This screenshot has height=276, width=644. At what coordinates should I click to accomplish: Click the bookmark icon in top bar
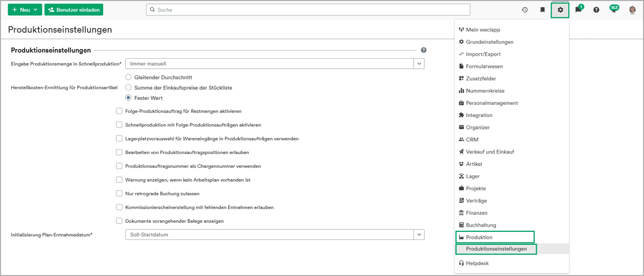(x=542, y=10)
